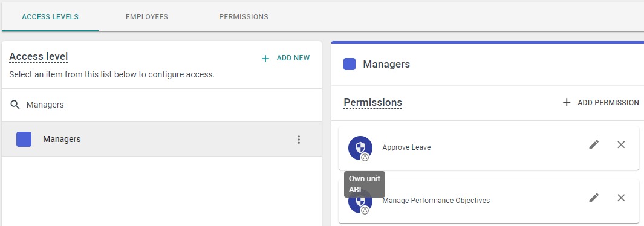The height and width of the screenshot is (226, 644).
Task: Switch to the EMPLOYEES tab
Action: coord(146,17)
